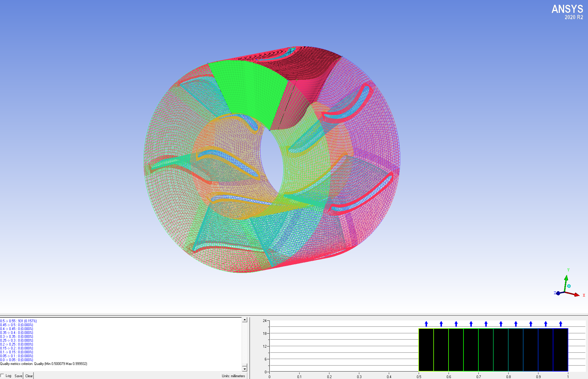Image resolution: width=588 pixels, height=379 pixels.
Task: Click the X axis of the triad
Action: [x=575, y=294]
